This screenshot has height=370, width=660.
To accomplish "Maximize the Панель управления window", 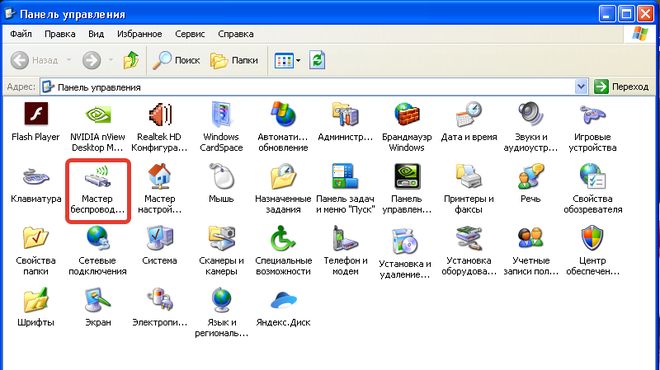I will pyautogui.click(x=626, y=14).
